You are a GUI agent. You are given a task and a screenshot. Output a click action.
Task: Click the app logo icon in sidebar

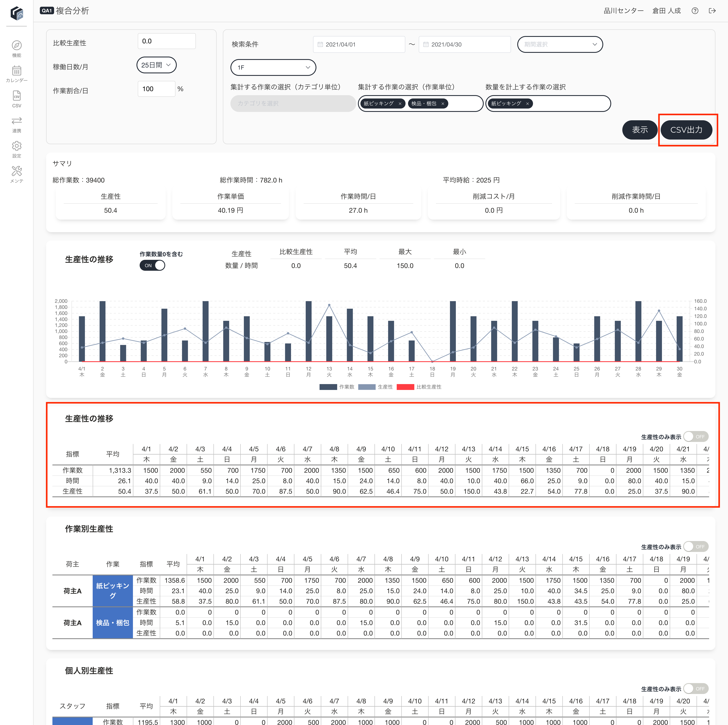click(x=17, y=13)
